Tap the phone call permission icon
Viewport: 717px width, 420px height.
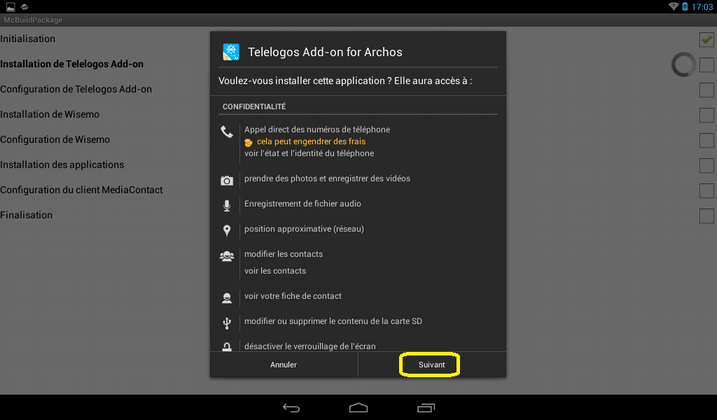[x=226, y=132]
